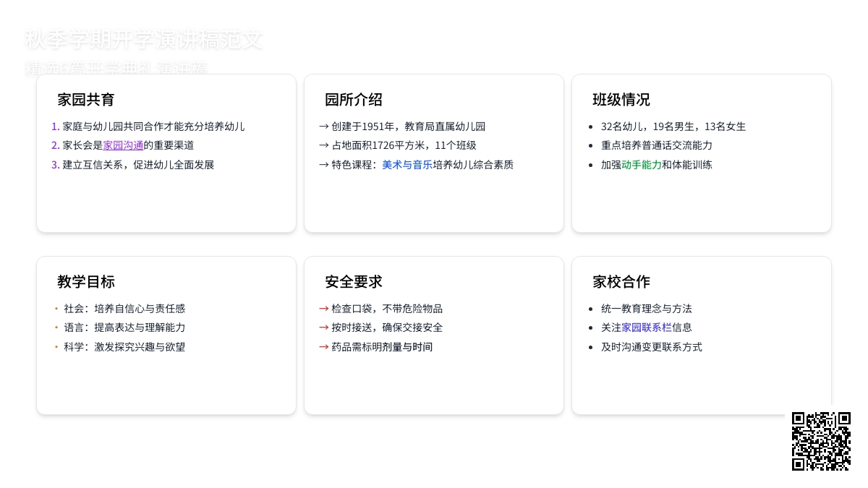Click the green 动手能力 highlighted text
The image size is (868, 488).
pos(641,165)
